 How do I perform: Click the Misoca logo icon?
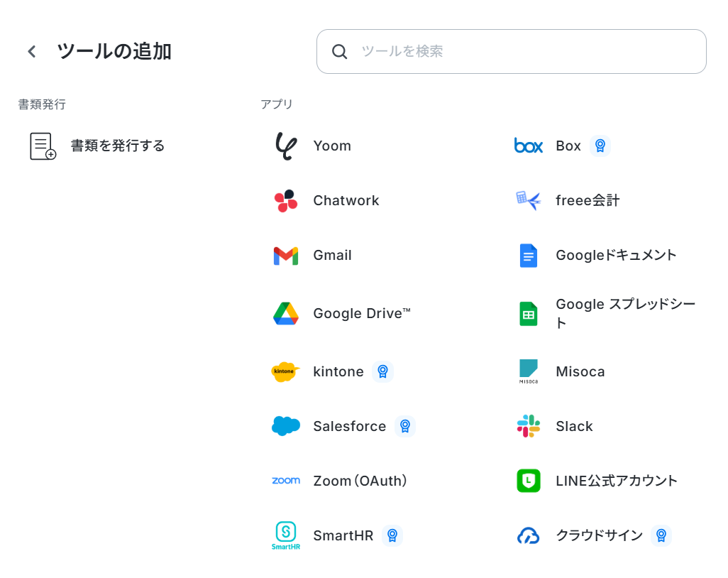[x=529, y=371]
